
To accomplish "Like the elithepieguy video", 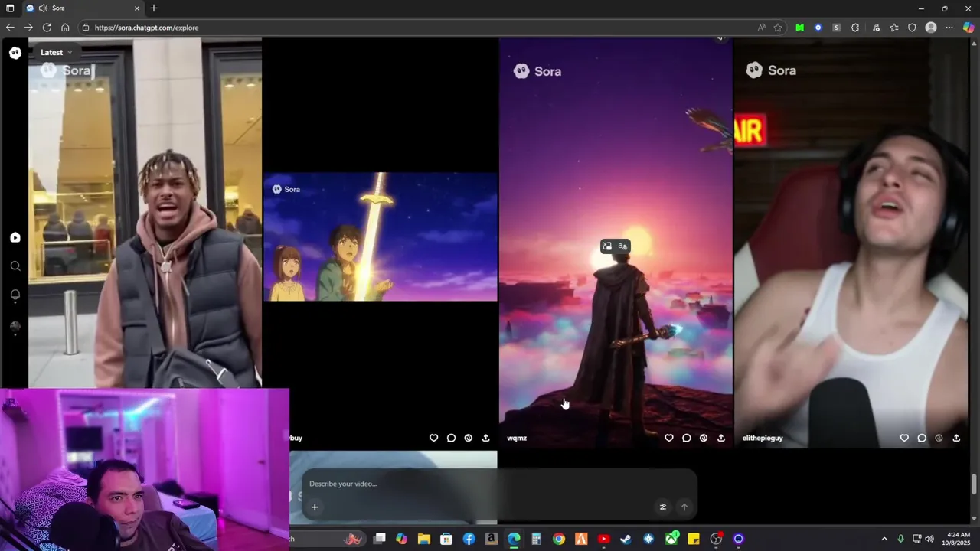I will 904,438.
